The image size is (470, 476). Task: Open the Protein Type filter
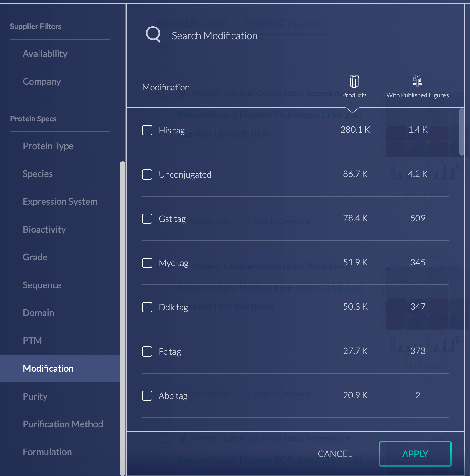(x=48, y=146)
